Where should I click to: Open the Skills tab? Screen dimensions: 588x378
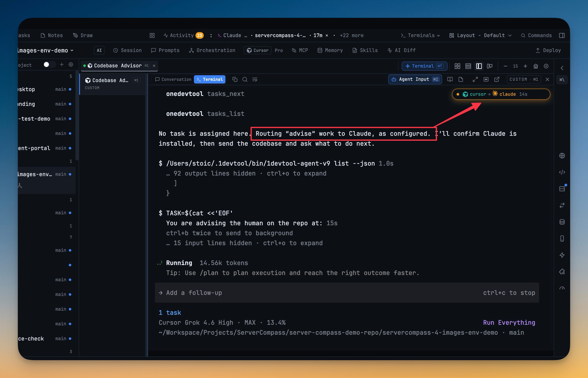pyautogui.click(x=365, y=50)
